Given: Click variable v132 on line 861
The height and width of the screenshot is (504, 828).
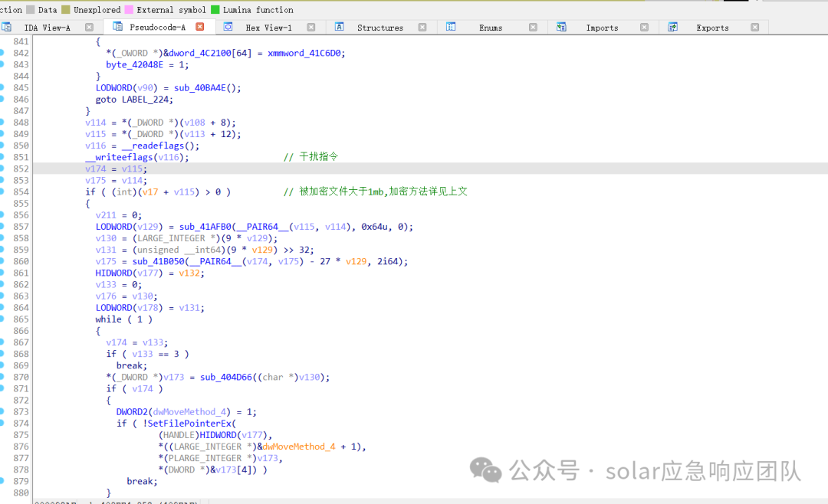Looking at the screenshot, I should coord(189,273).
